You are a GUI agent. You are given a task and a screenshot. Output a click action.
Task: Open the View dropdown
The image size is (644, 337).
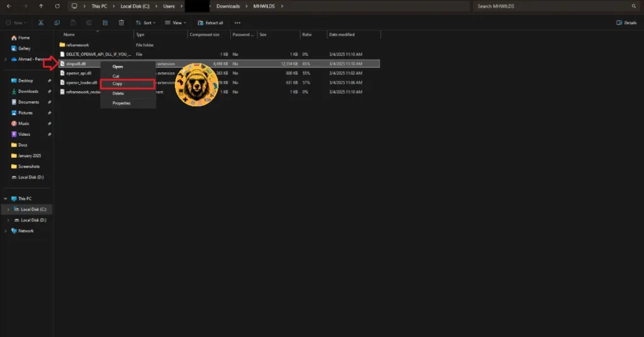point(175,23)
